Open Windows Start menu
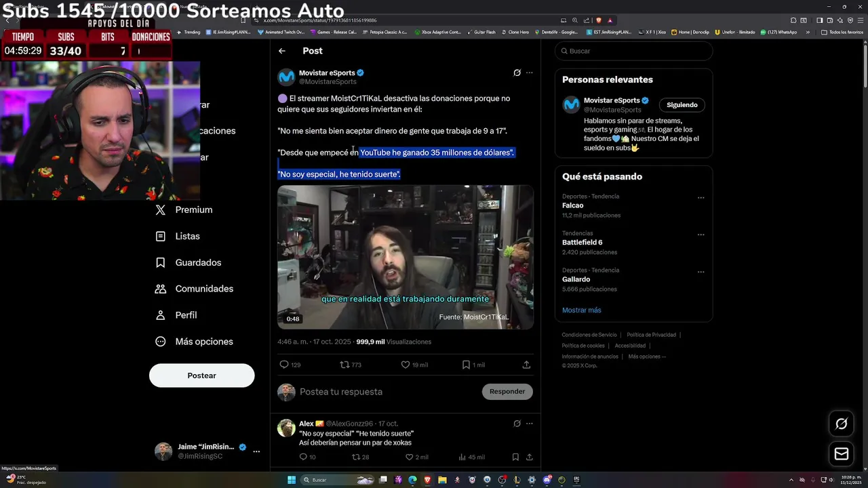The height and width of the screenshot is (488, 868). point(292,480)
